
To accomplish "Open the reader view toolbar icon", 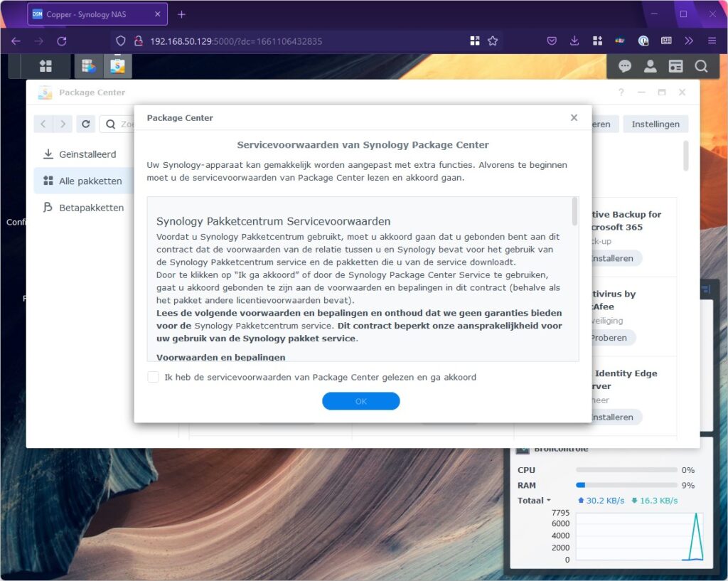I will coord(666,41).
